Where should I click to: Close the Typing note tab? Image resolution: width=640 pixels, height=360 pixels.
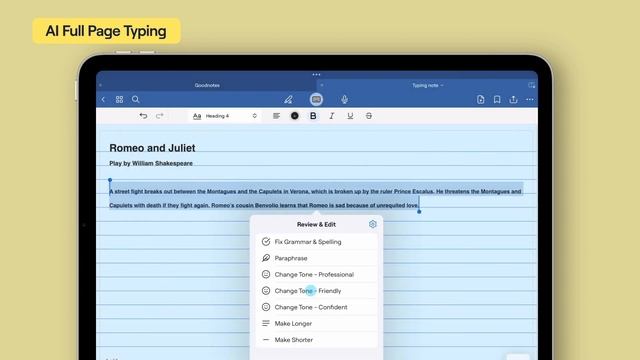coord(322,85)
